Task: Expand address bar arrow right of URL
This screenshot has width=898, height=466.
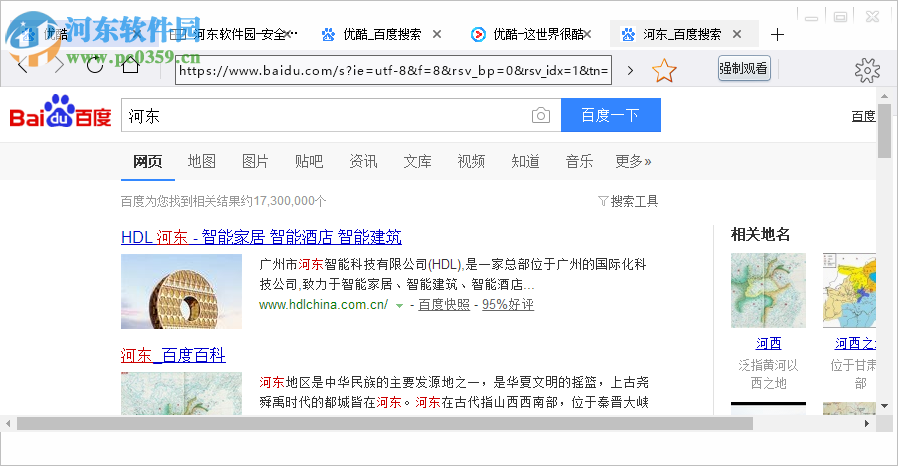Action: tap(630, 70)
